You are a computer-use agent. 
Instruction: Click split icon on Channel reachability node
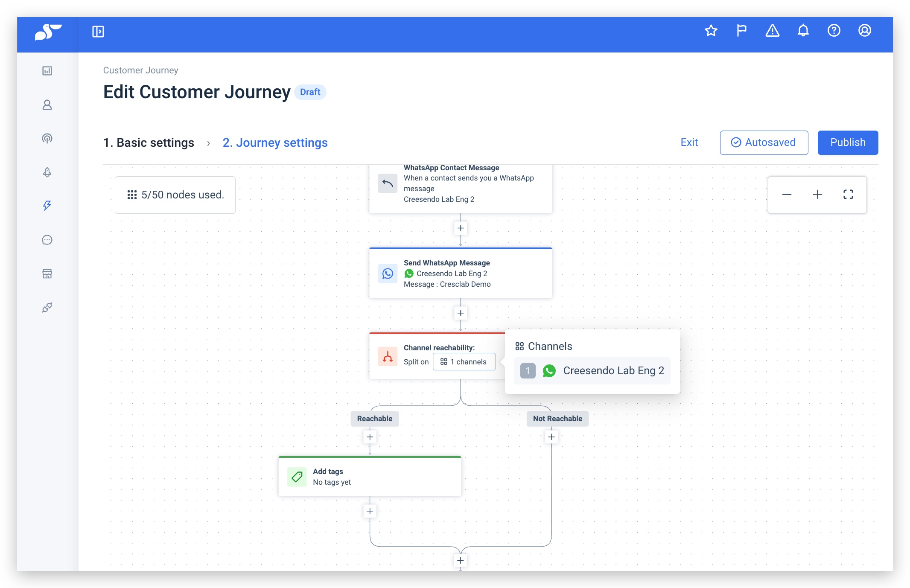click(x=388, y=356)
